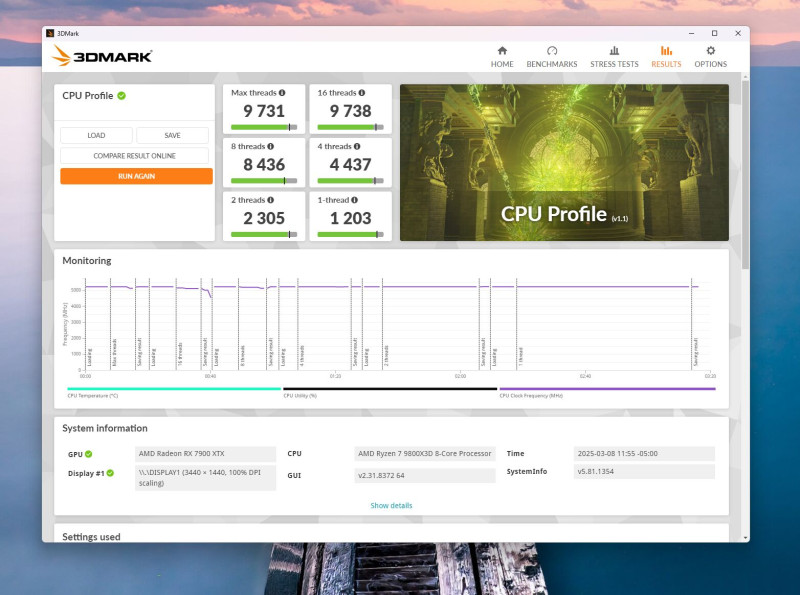
Task: Click the Monitoring section heading
Action: [x=87, y=261]
